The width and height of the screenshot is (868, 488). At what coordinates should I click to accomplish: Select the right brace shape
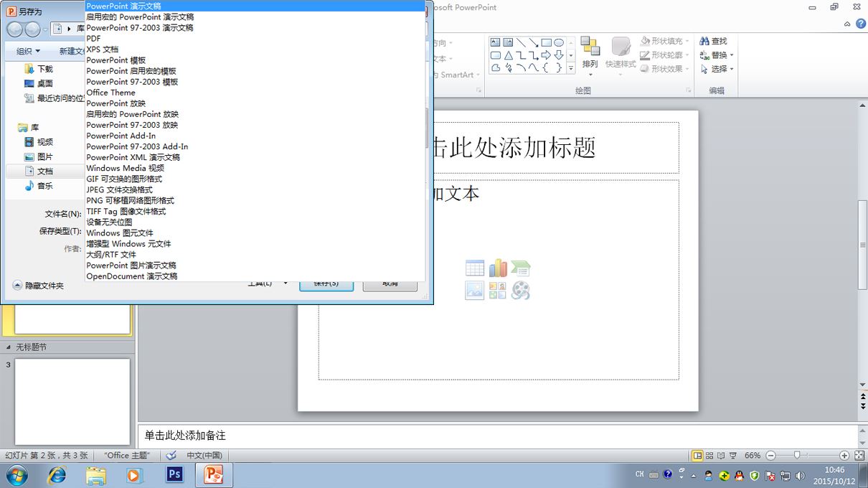pyautogui.click(x=558, y=68)
